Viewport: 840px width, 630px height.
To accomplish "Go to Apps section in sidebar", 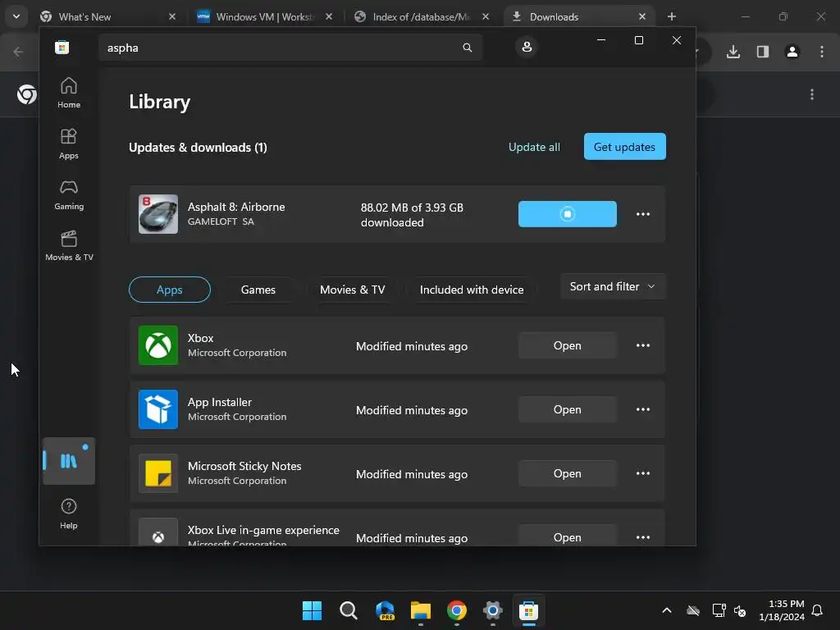I will click(69, 144).
